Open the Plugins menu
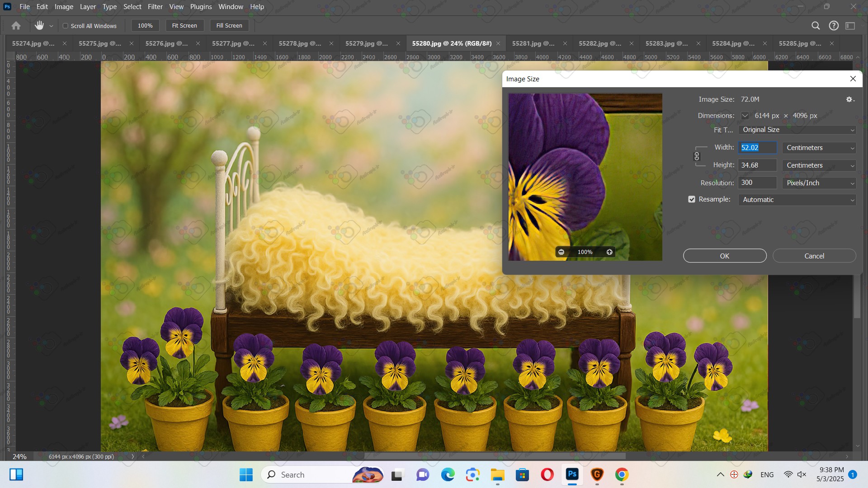The width and height of the screenshot is (868, 488). click(x=201, y=7)
